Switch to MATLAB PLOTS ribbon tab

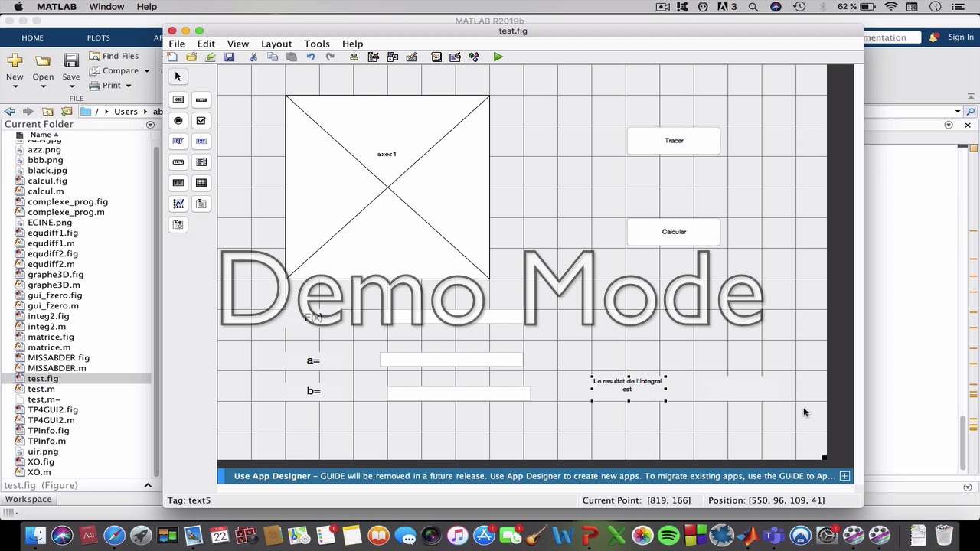[98, 37]
